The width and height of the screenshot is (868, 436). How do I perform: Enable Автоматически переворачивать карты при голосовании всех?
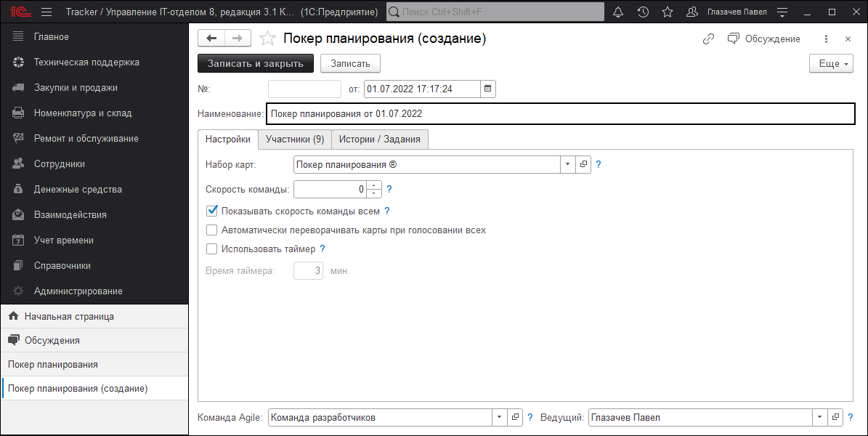[212, 230]
